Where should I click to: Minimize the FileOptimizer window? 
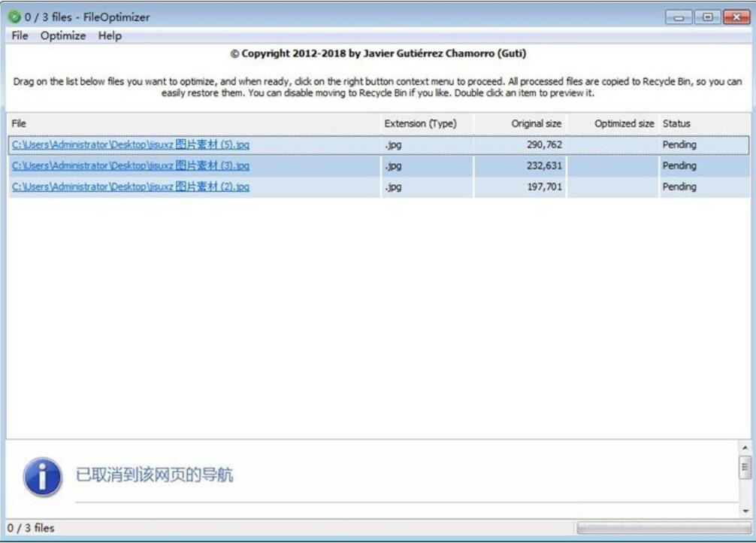[x=679, y=17]
